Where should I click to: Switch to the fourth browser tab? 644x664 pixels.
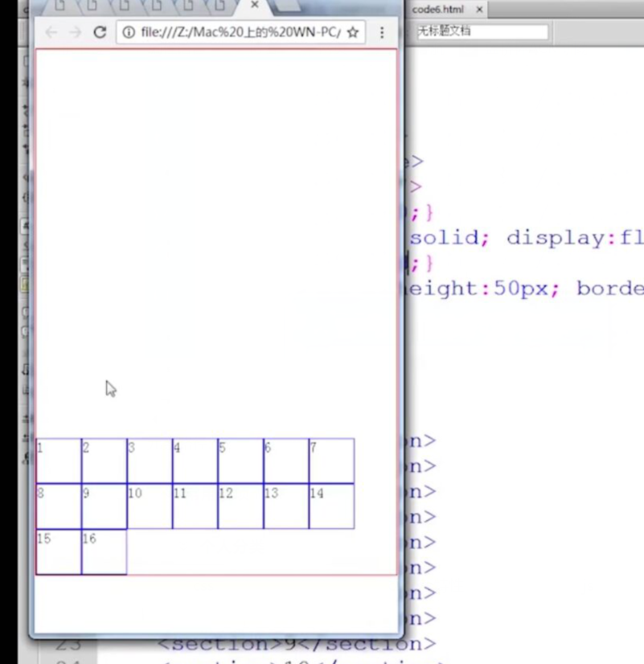click(156, 5)
